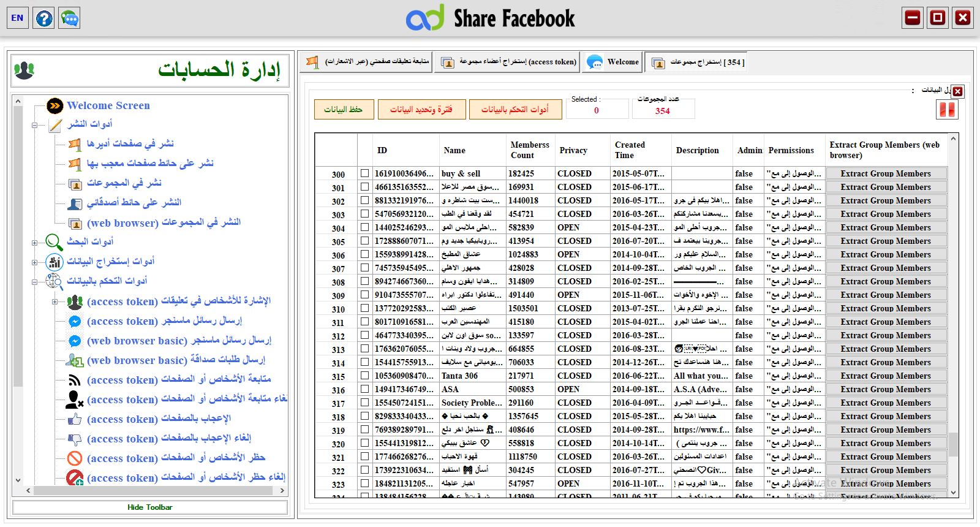Click the flag icon for pages I manage
The width and height of the screenshot is (980, 527).
[75, 145]
